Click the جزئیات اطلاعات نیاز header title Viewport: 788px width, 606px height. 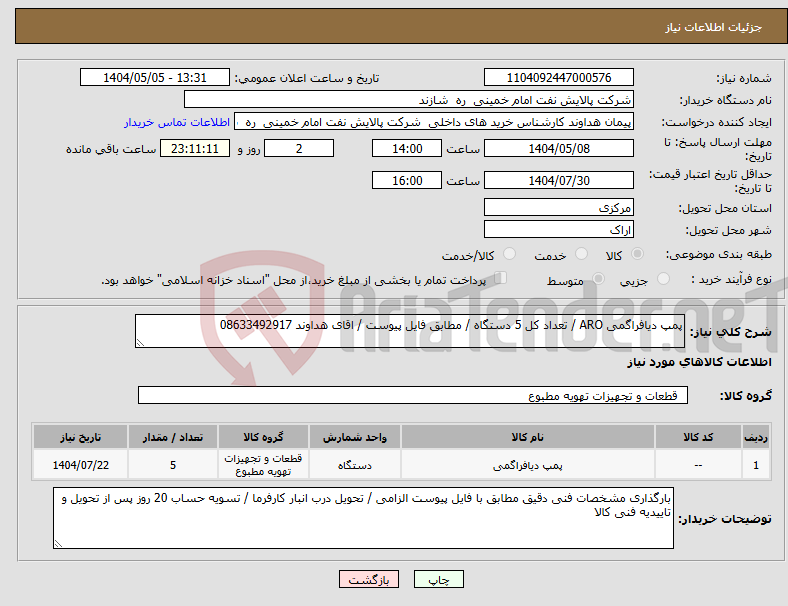coord(713,27)
